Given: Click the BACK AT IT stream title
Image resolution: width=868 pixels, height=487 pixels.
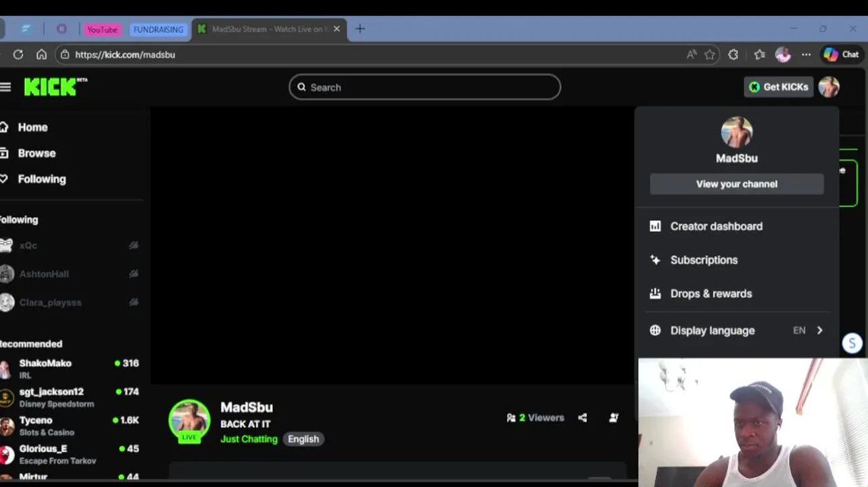Looking at the screenshot, I should coord(245,424).
